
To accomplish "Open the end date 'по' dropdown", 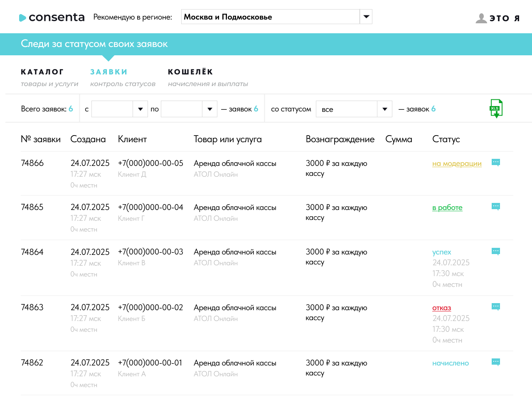I will tap(210, 109).
